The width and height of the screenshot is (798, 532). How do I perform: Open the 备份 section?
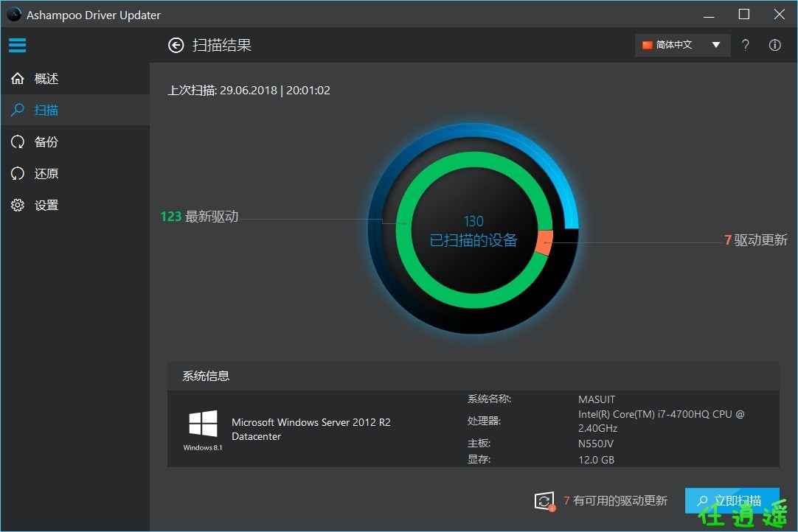pyautogui.click(x=75, y=141)
